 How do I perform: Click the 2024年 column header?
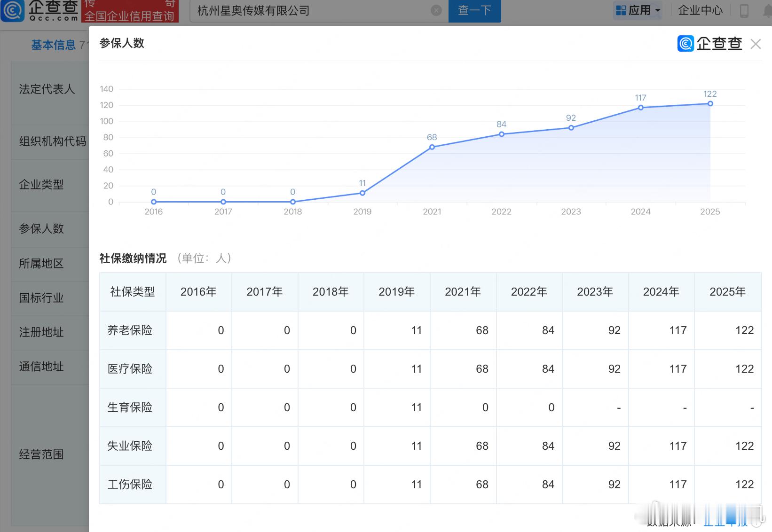click(662, 292)
